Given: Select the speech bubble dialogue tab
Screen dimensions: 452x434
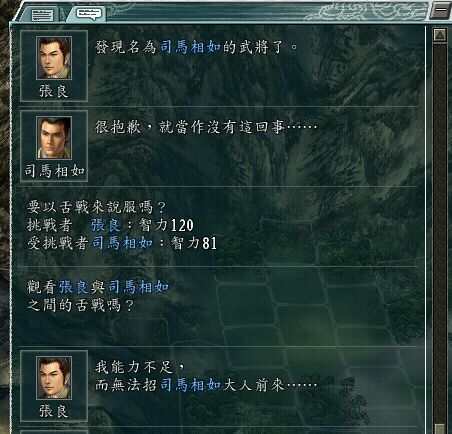Looking at the screenshot, I should [88, 14].
